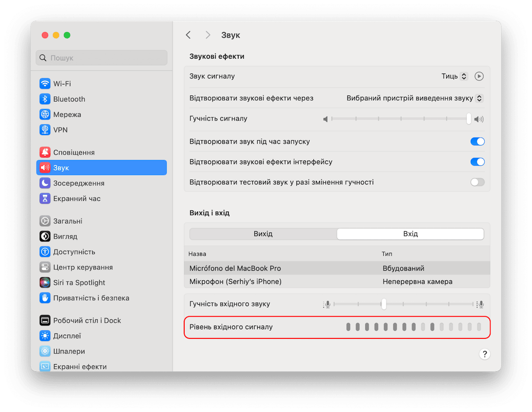This screenshot has height=412, width=532.
Task: Toggle Відтворювати звукові ефекти інтерфейсу off
Action: (x=477, y=162)
